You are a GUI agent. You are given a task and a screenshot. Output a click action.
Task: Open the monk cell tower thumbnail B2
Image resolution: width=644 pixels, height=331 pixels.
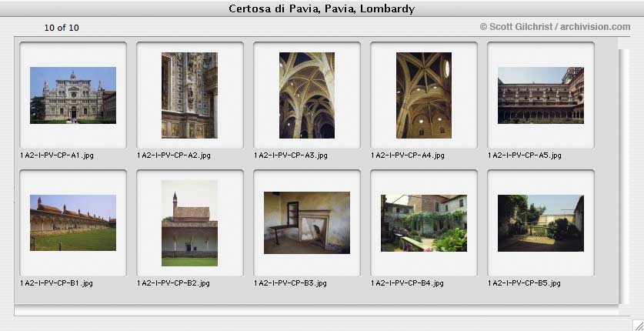189,223
